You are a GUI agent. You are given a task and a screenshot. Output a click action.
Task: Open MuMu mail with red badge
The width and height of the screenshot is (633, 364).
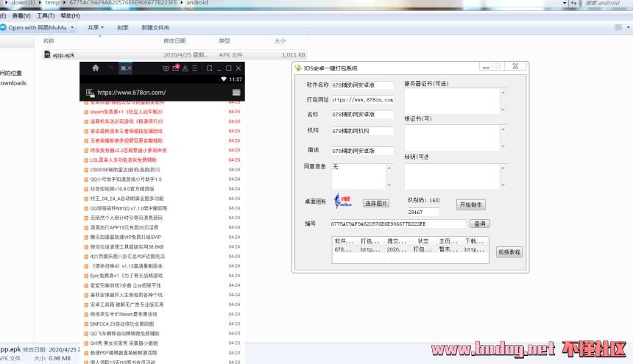click(x=176, y=68)
